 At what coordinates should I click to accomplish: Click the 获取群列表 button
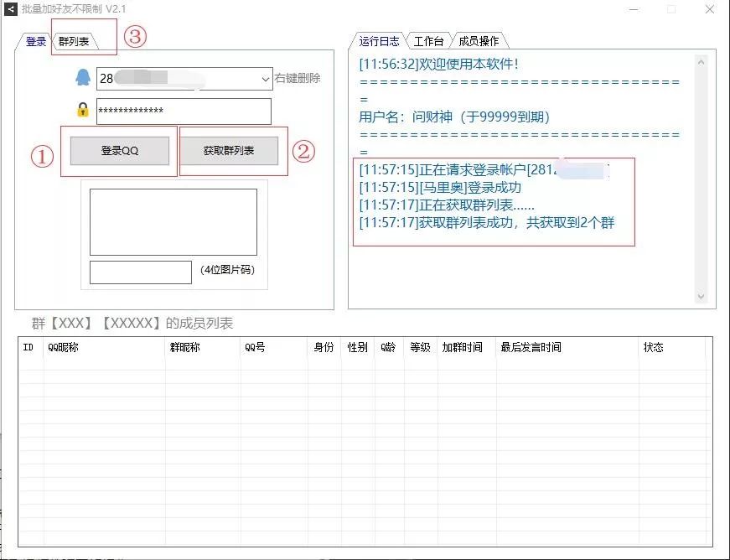tap(230, 151)
